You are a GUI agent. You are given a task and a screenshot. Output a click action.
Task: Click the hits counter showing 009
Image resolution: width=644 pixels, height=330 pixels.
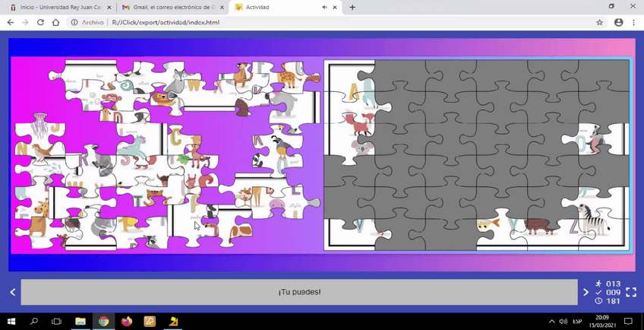coord(608,292)
